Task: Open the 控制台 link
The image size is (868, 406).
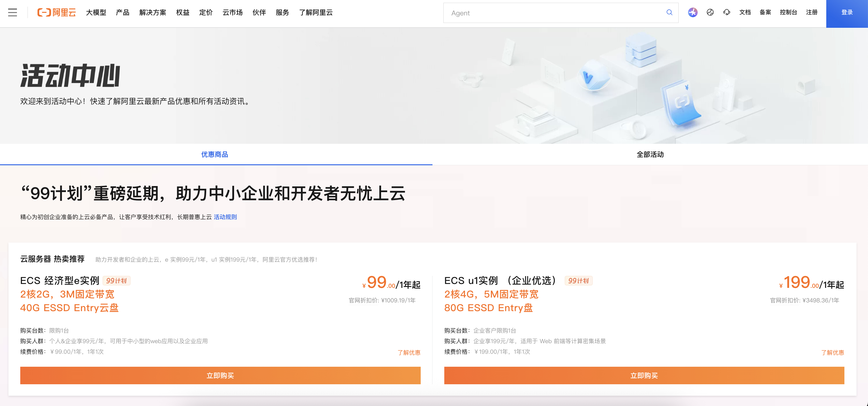Action: click(x=788, y=12)
